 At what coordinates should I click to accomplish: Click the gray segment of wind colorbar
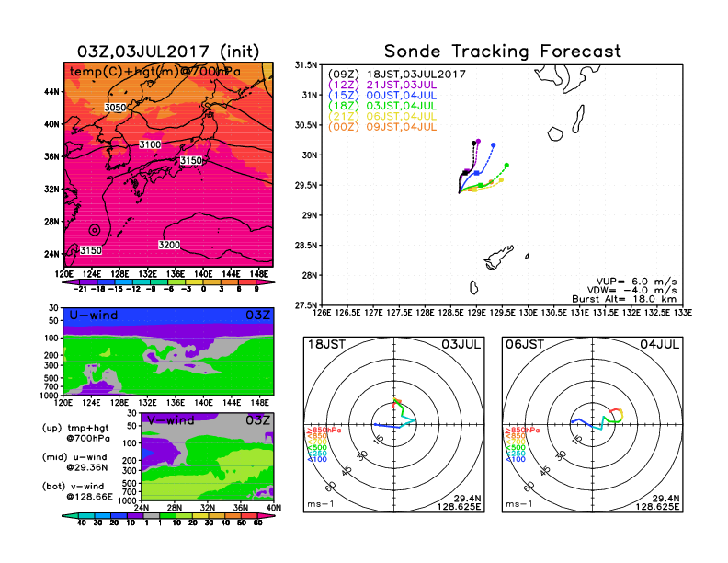152,515
